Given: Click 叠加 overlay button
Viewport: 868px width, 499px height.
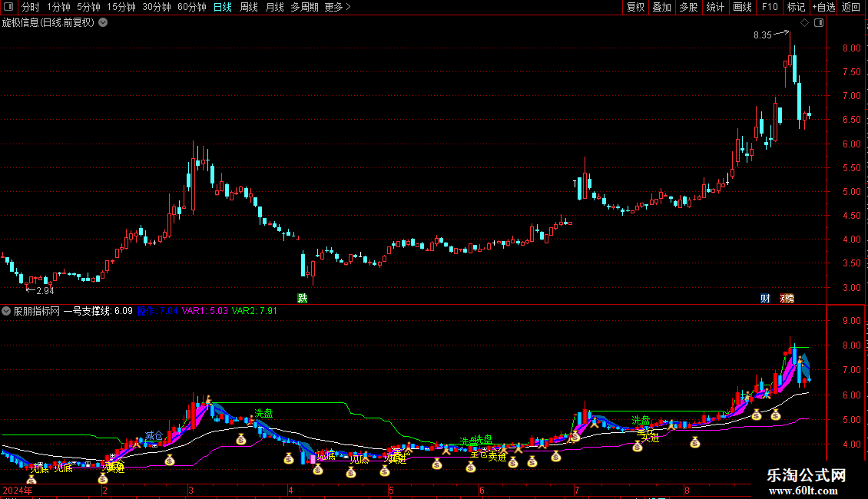Looking at the screenshot, I should click(662, 7).
